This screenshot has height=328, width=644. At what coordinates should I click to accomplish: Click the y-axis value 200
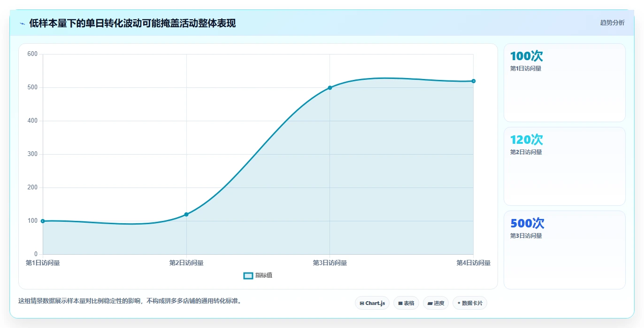tap(32, 187)
